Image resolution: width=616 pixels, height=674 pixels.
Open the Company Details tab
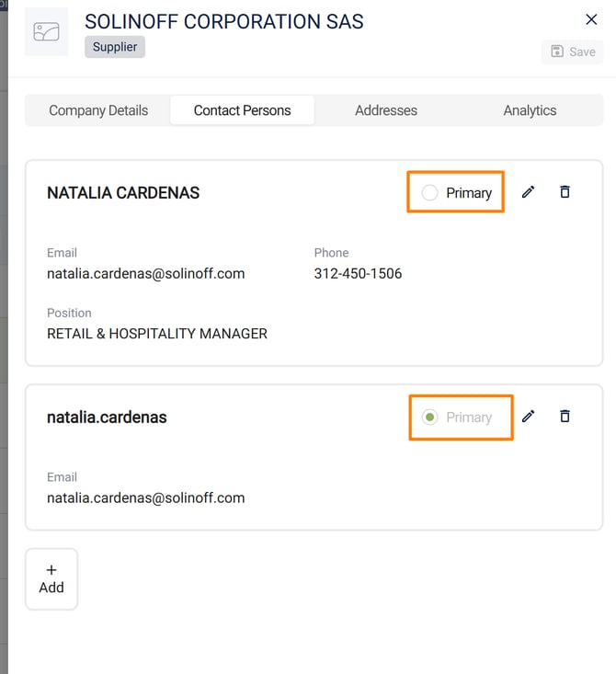[x=98, y=110]
